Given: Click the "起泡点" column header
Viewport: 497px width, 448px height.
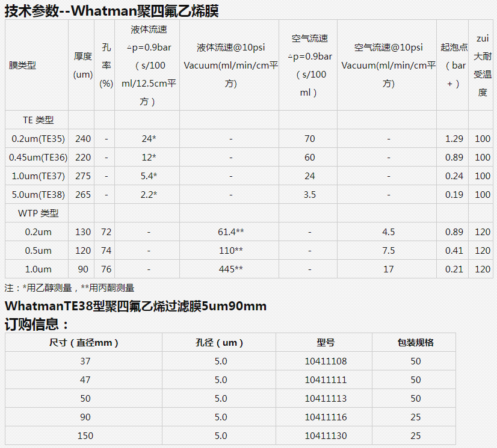Looking at the screenshot, I should [x=454, y=66].
